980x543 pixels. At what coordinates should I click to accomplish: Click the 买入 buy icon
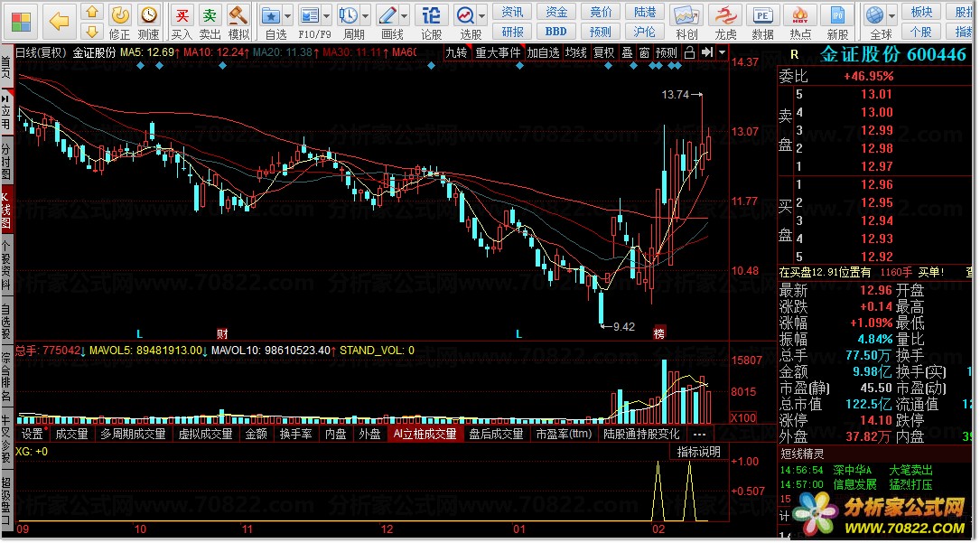(x=182, y=15)
